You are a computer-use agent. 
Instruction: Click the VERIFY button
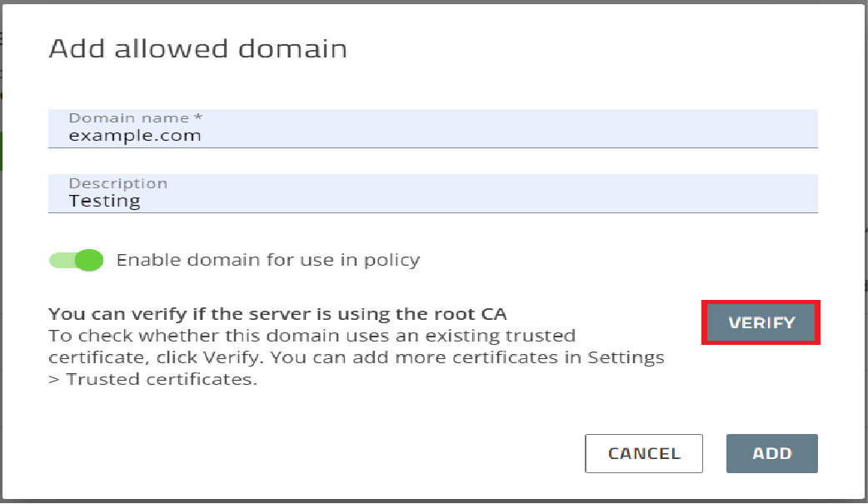click(761, 322)
